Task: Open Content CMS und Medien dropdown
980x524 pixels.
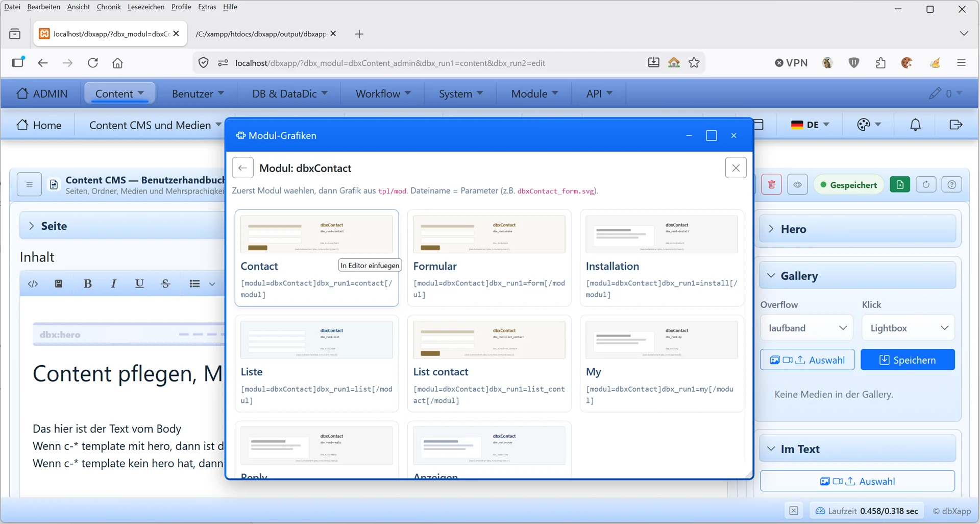Action: tap(155, 125)
